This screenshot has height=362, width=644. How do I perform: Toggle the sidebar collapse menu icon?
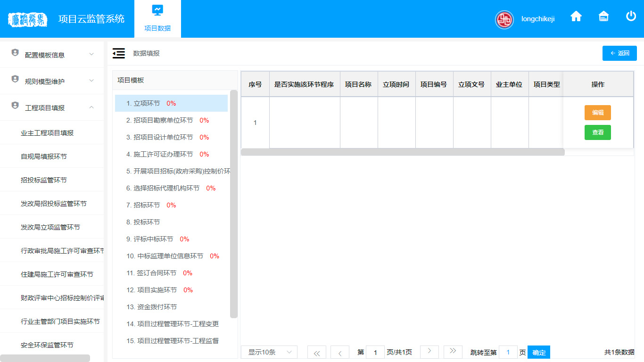click(x=119, y=53)
